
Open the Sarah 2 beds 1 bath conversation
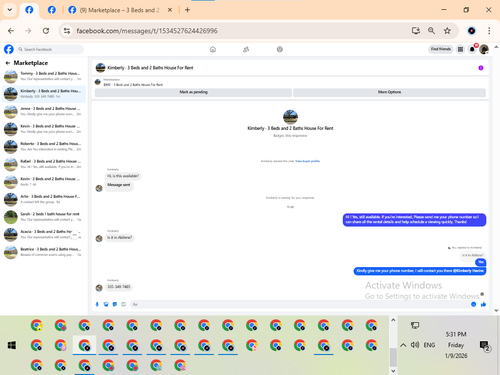(x=44, y=217)
